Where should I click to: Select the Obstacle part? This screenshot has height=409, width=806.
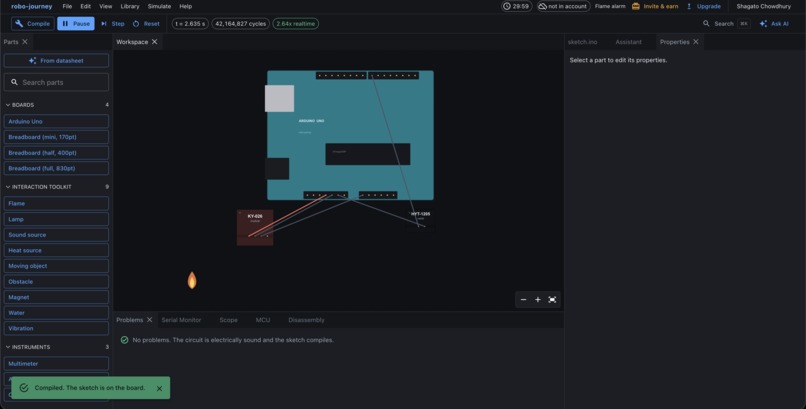pos(56,282)
